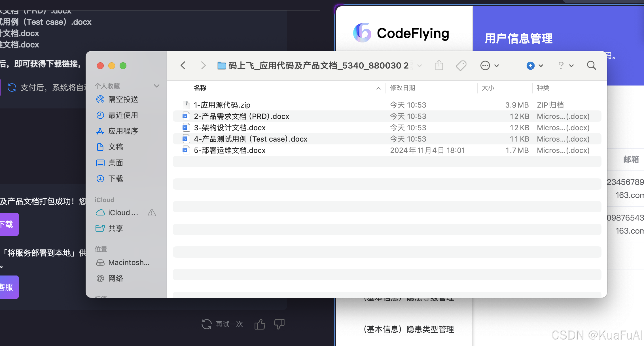Click the thumbs-up feedback icon
Viewport: 644px width, 346px height.
point(260,324)
